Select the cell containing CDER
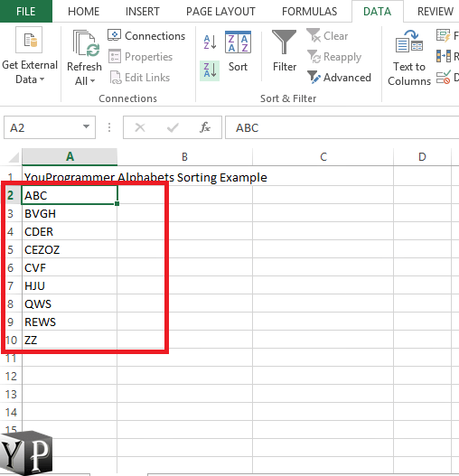This screenshot has width=459, height=476. pyautogui.click(x=70, y=231)
